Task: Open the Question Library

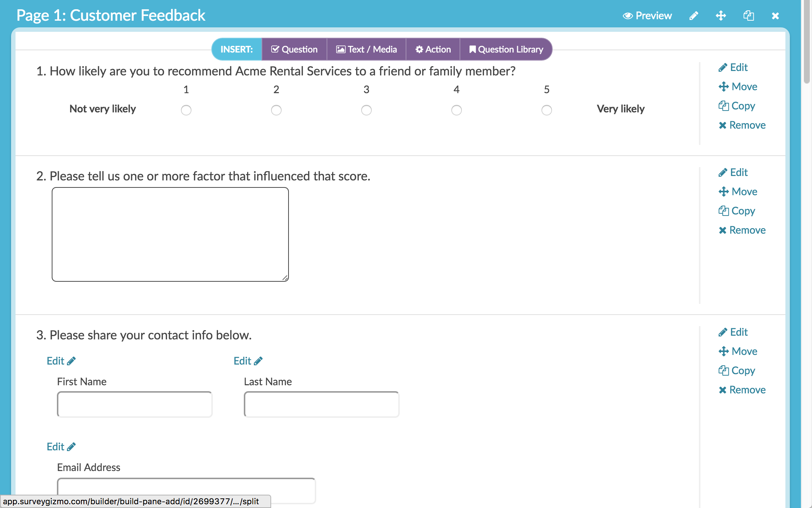Action: pos(506,49)
